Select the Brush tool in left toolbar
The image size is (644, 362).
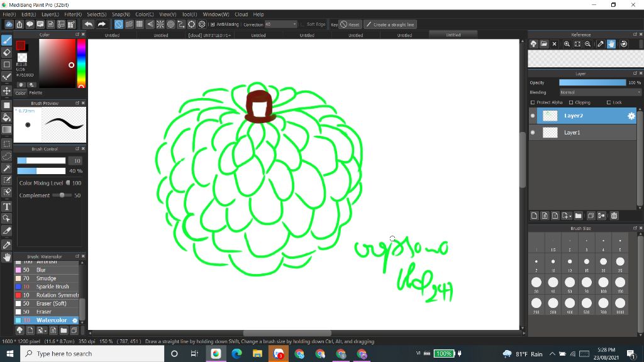click(6, 40)
